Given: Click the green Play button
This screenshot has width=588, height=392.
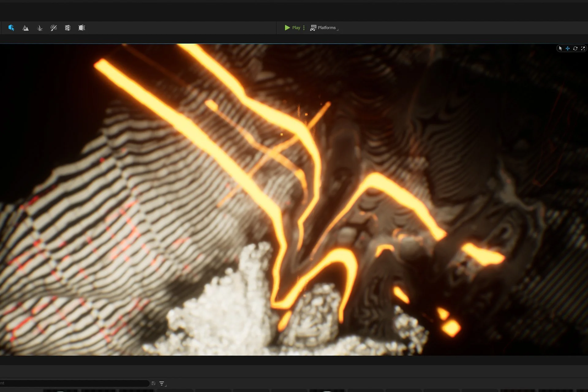Looking at the screenshot, I should coord(292,28).
